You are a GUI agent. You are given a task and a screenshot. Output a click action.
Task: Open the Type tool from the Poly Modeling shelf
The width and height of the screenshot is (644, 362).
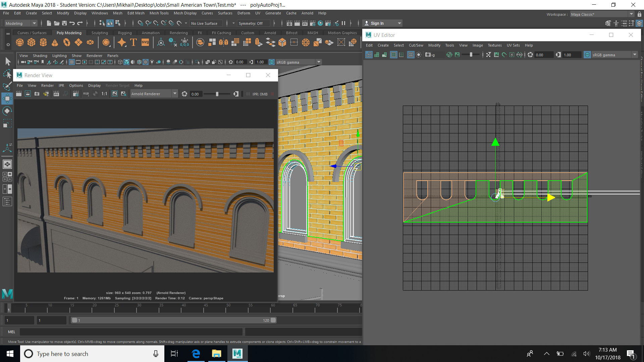click(133, 42)
